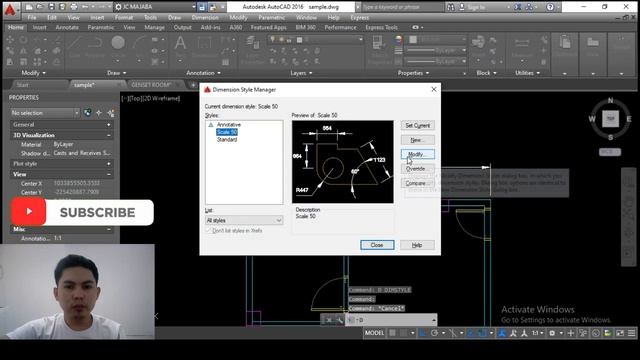Image resolution: width=640 pixels, height=360 pixels.
Task: Expand the Annotation ribbon panel
Action: point(203,73)
